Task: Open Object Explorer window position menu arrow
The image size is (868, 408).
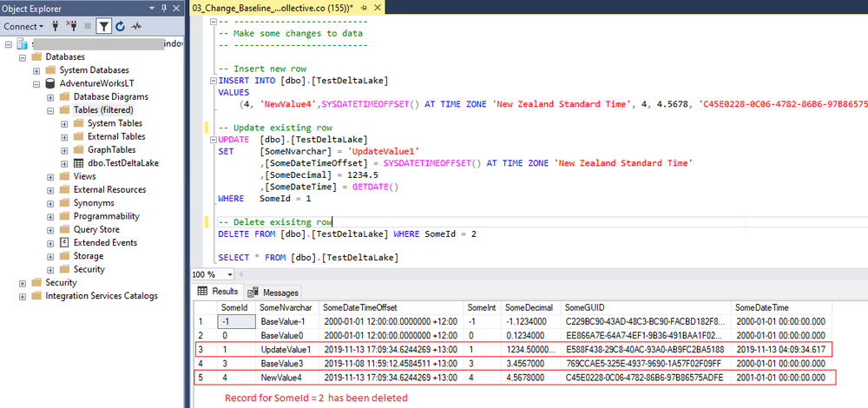Action: (x=152, y=9)
